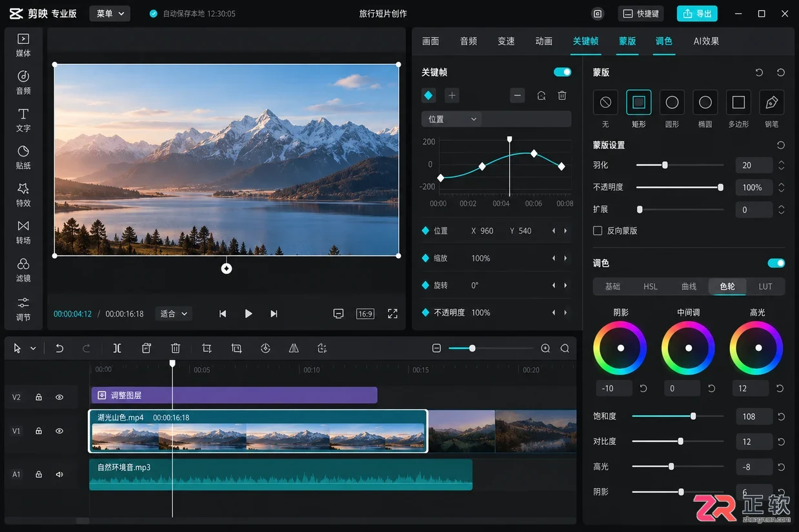799x532 pixels.
Task: Select the 曲线 curves tab
Action: click(689, 286)
